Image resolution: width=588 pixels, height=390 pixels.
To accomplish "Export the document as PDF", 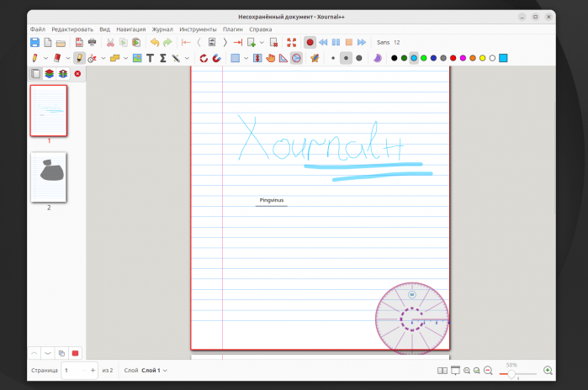I will click(x=79, y=42).
